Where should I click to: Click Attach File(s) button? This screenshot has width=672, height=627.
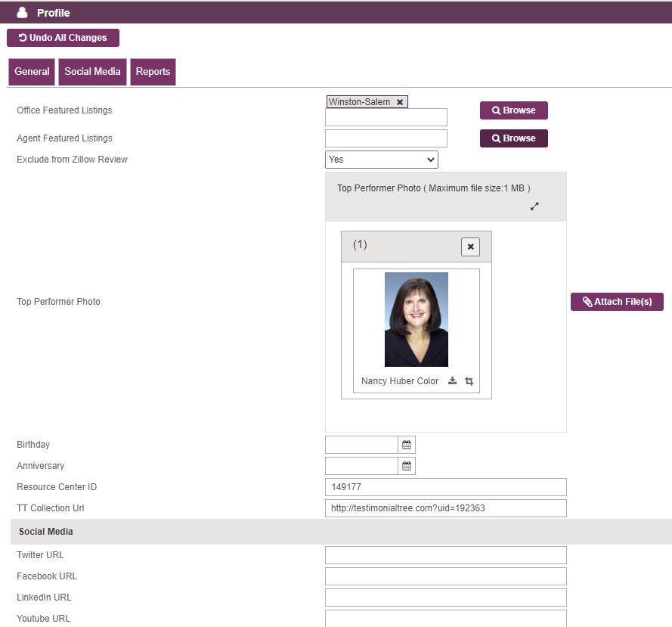click(617, 302)
